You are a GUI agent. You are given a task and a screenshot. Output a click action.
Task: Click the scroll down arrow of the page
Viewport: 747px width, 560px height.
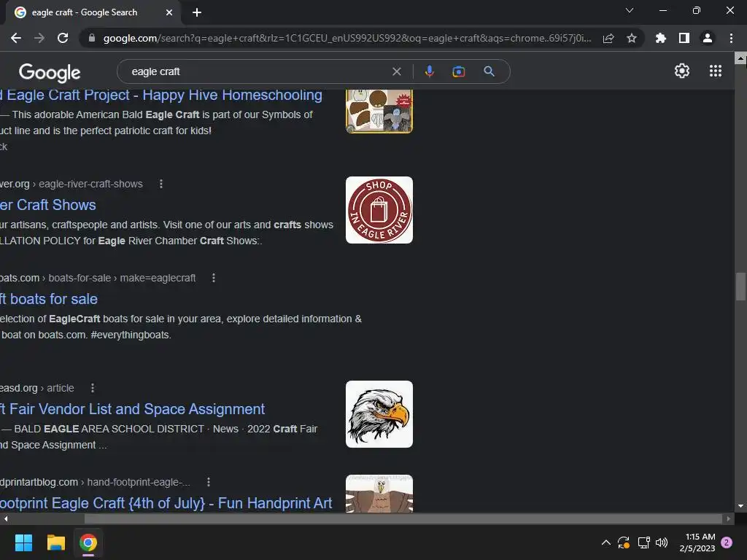740,506
